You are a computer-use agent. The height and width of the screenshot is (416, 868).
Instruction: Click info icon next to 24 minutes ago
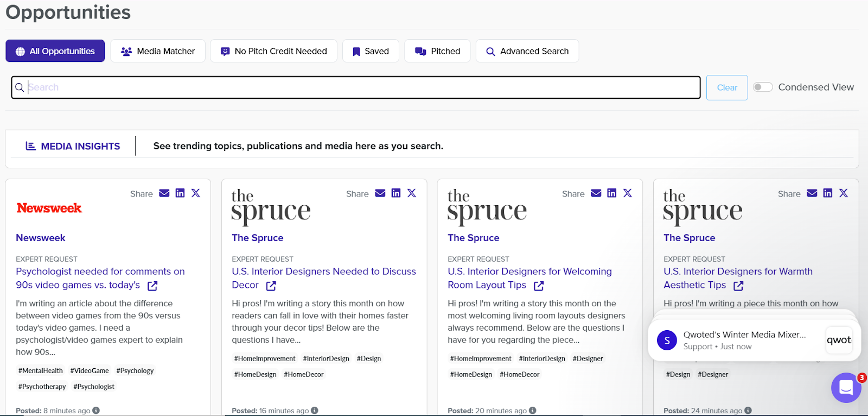click(x=748, y=411)
